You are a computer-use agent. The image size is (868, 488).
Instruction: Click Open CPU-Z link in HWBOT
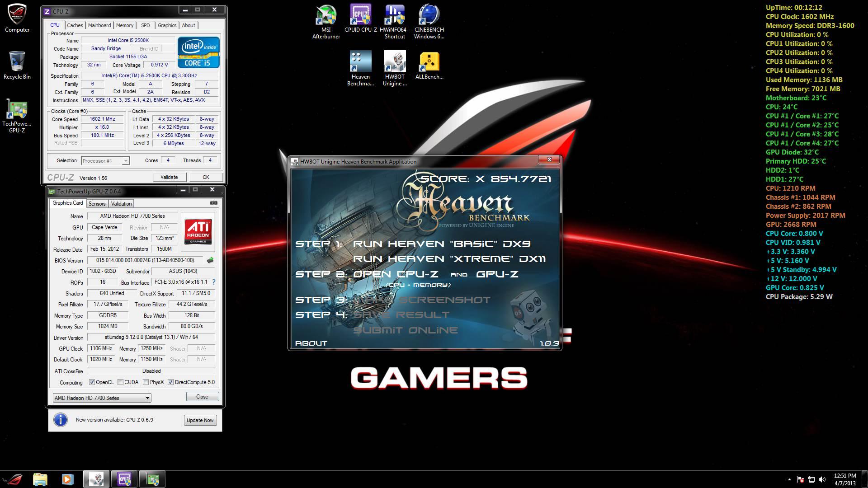(x=396, y=274)
